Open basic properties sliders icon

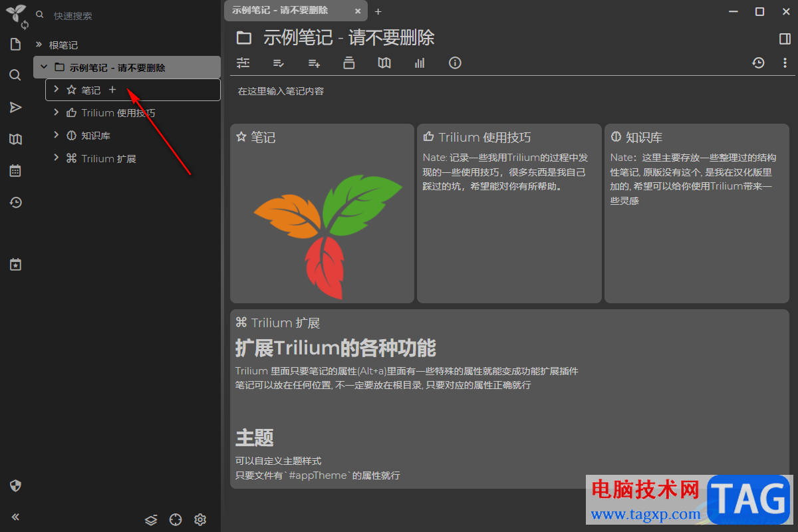243,63
